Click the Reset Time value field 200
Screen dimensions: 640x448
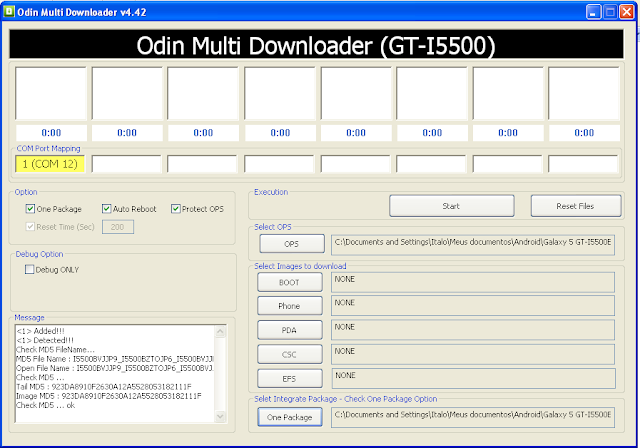(118, 227)
